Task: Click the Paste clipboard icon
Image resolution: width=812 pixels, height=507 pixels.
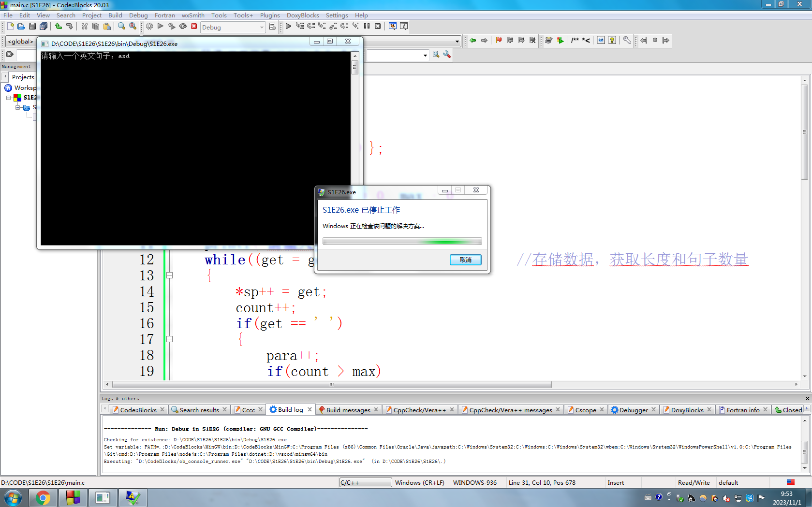Action: click(x=107, y=26)
